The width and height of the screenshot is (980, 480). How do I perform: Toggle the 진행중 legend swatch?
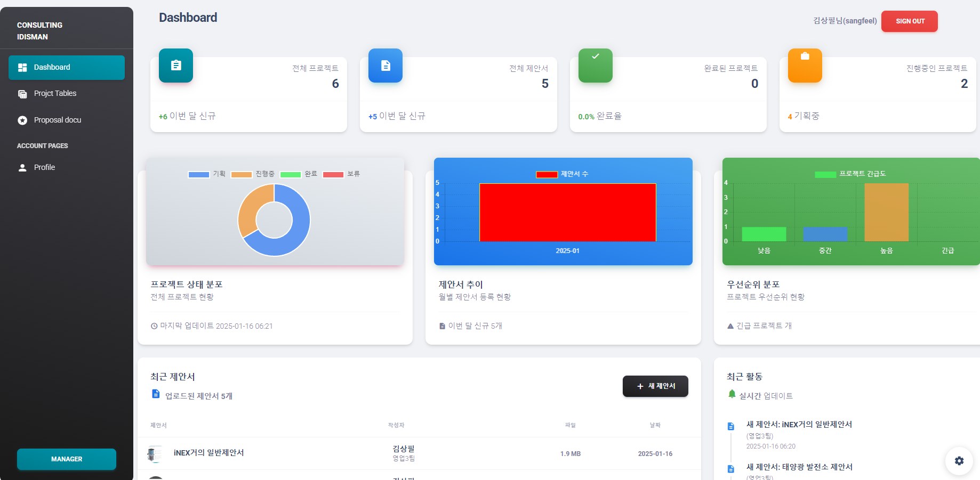tap(242, 174)
